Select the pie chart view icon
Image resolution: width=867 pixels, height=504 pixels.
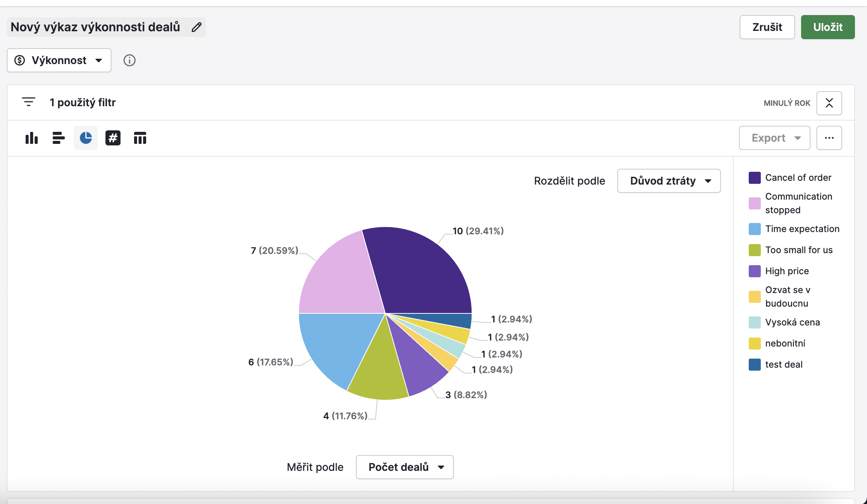(86, 138)
